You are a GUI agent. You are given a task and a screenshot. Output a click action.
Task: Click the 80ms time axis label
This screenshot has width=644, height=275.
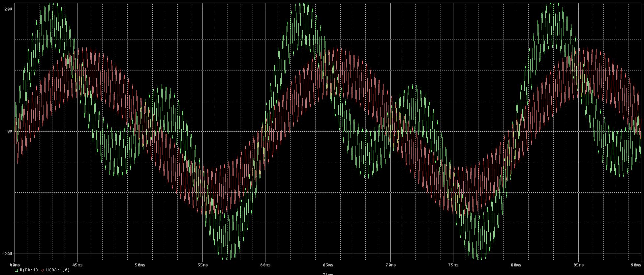516,265
